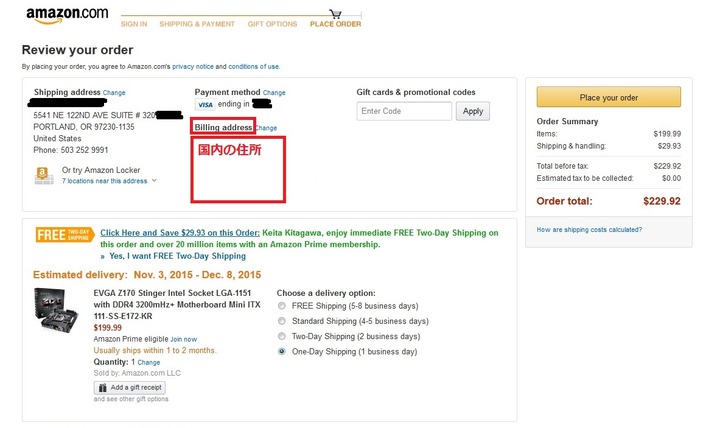Go to the SHIPPING & PAYMENT step

[197, 24]
